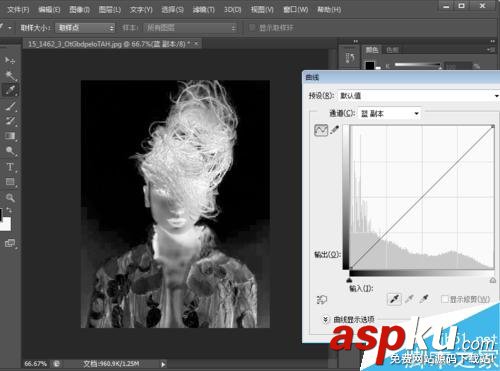Screen dimensions: 500x371
Task: Select the Magic Wand tool
Action: click(10, 76)
